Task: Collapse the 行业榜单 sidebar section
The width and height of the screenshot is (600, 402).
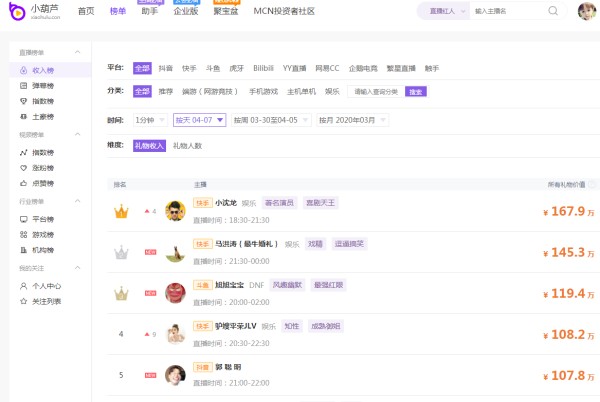Action: tap(77, 201)
